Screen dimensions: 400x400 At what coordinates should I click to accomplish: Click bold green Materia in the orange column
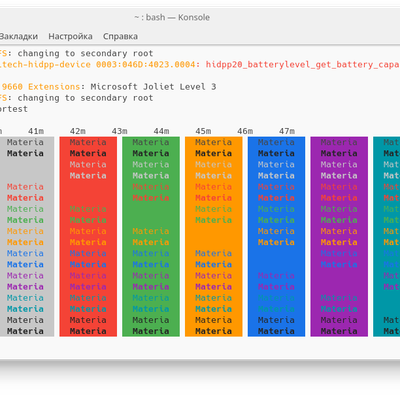[x=213, y=220]
